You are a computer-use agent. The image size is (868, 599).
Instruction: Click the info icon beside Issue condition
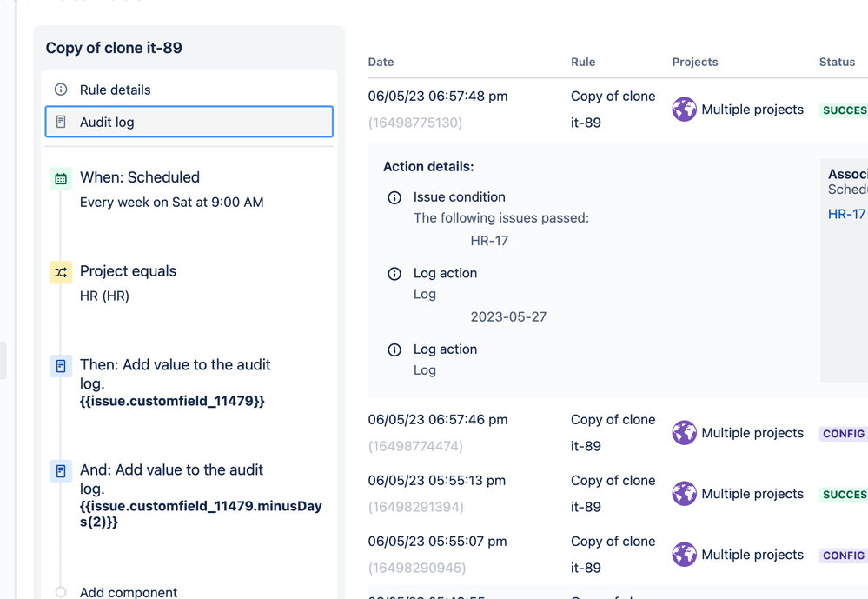(394, 197)
